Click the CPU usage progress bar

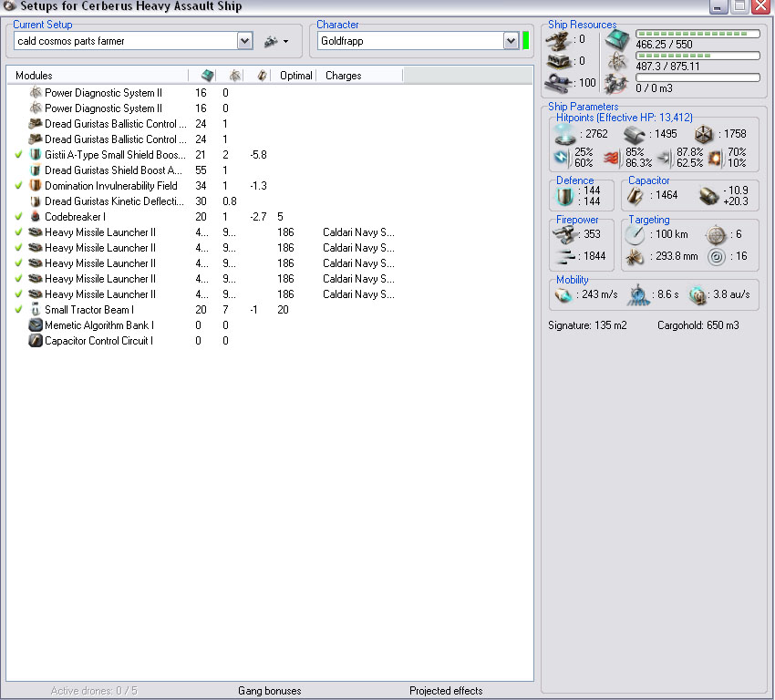(x=697, y=34)
